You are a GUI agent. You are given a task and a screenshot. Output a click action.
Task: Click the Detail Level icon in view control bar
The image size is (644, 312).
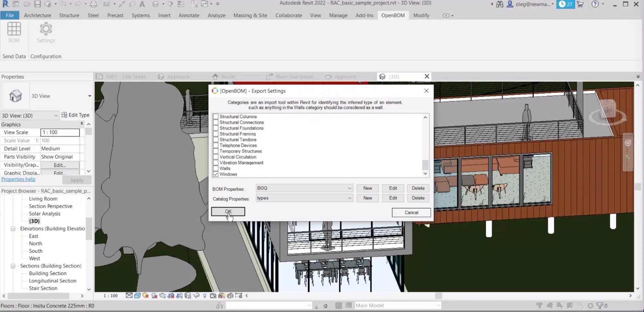coord(129,296)
